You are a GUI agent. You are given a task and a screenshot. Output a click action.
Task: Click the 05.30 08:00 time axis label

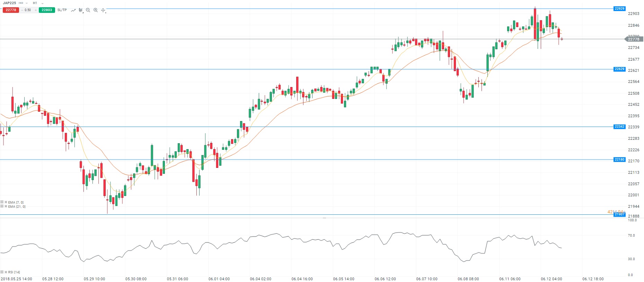(136, 279)
